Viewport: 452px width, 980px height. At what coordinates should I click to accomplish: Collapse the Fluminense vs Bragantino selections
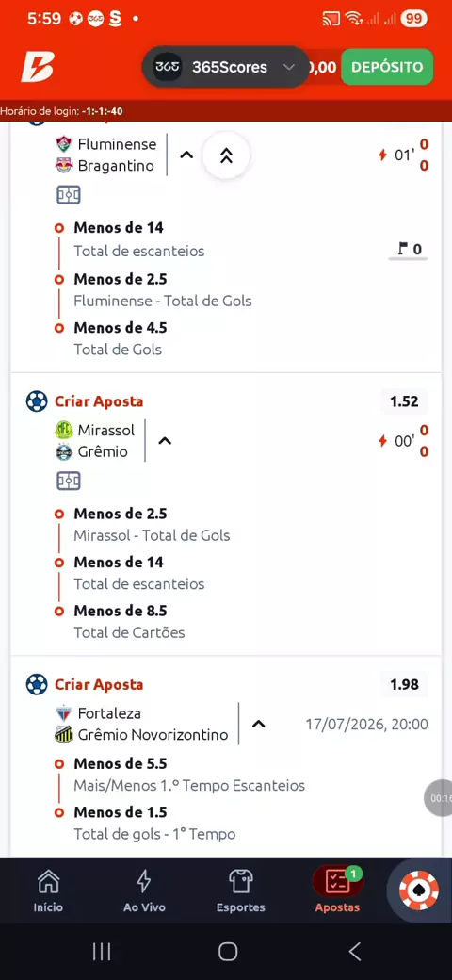pos(186,155)
